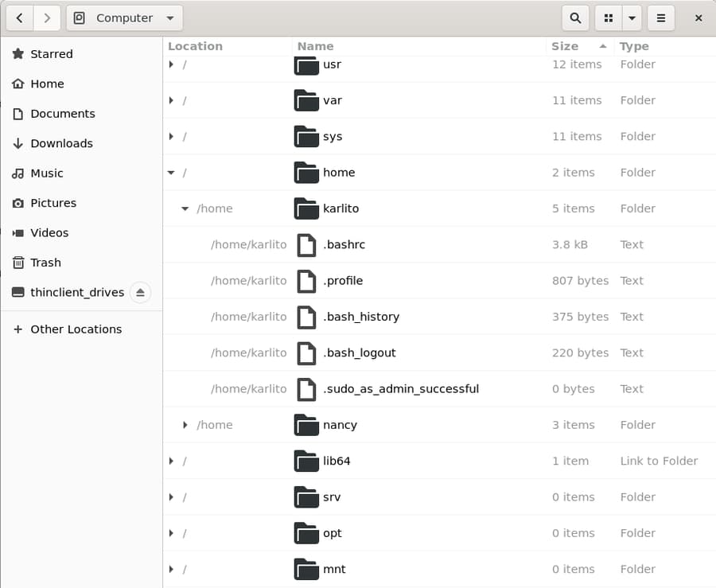Open Other Locations from the sidebar
This screenshot has width=716, height=588.
click(74, 329)
